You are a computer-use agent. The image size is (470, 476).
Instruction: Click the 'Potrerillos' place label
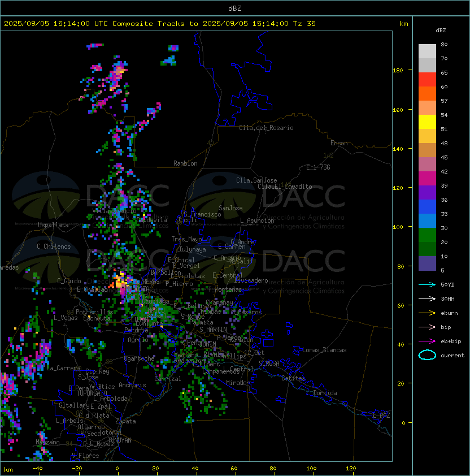point(94,312)
